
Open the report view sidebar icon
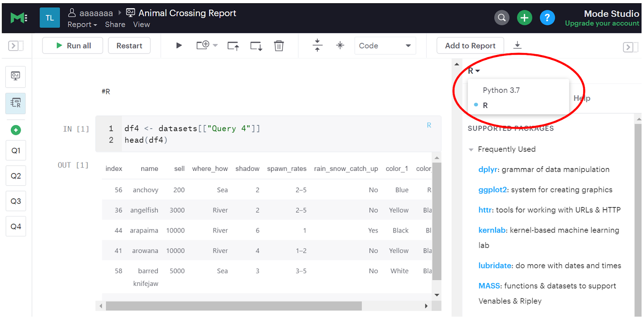coord(16,76)
